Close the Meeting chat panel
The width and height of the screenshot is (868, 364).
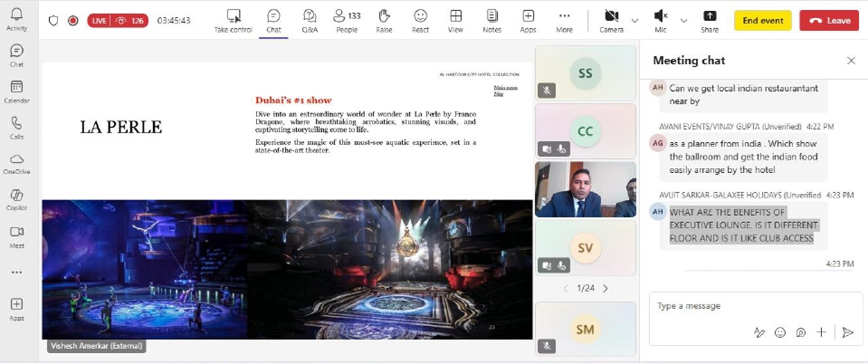click(851, 61)
